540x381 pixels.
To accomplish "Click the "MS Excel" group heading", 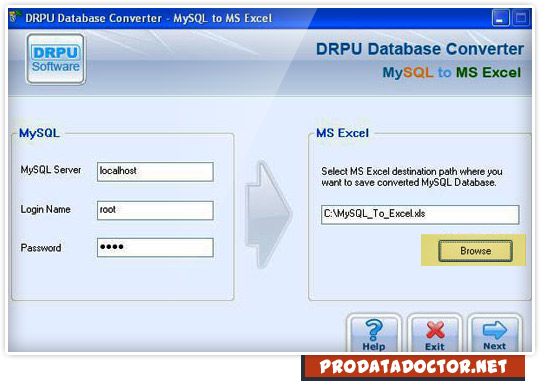I will [x=343, y=133].
